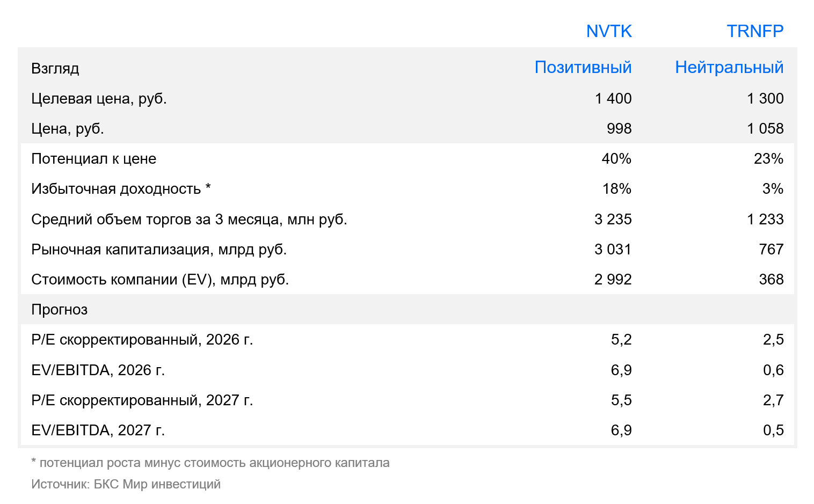Click the Источник: БКС Мир инвестиций text
Screen dimensions: 814x504
click(126, 484)
